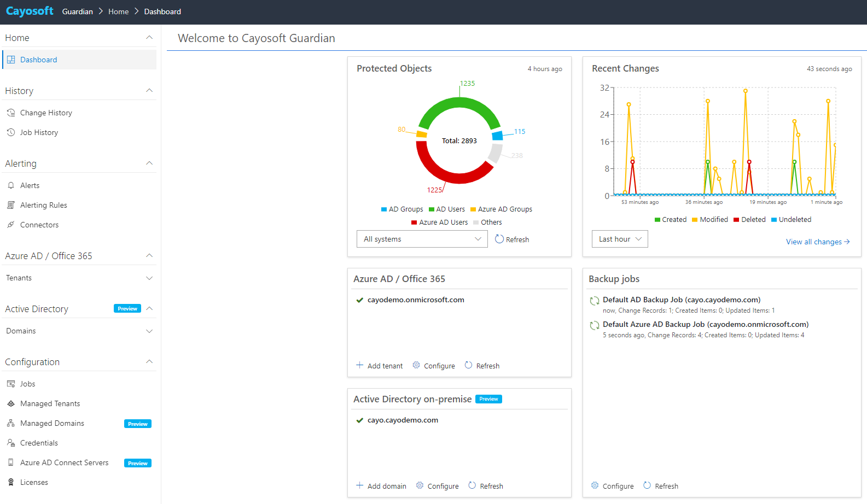Toggle the Modified series in chart legend
The image size is (867, 504).
point(710,220)
